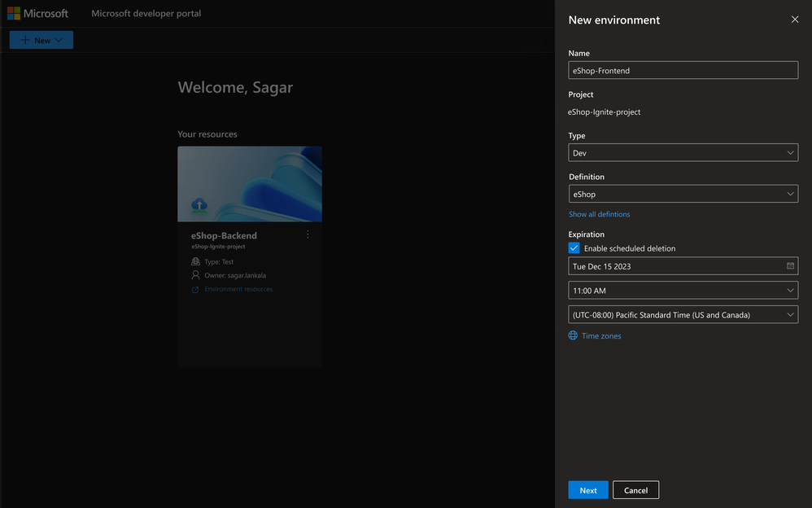Close the New environment panel
The height and width of the screenshot is (508, 812).
794,20
